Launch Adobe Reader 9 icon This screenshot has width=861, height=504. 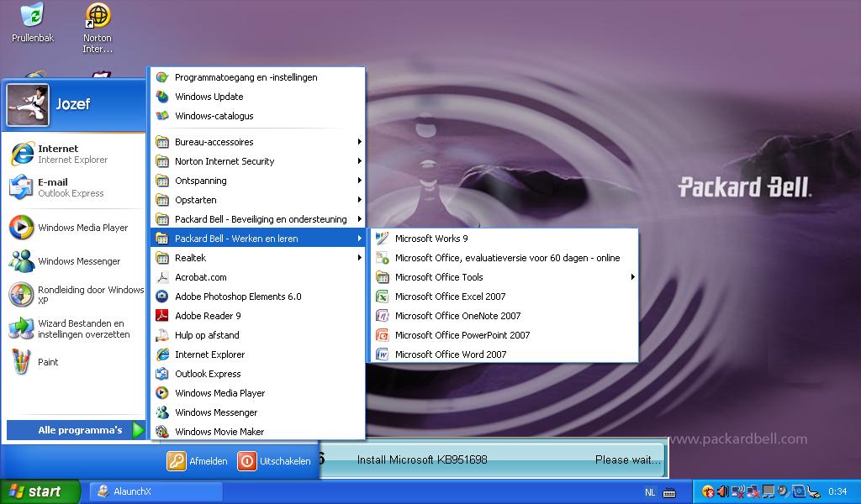pos(162,316)
